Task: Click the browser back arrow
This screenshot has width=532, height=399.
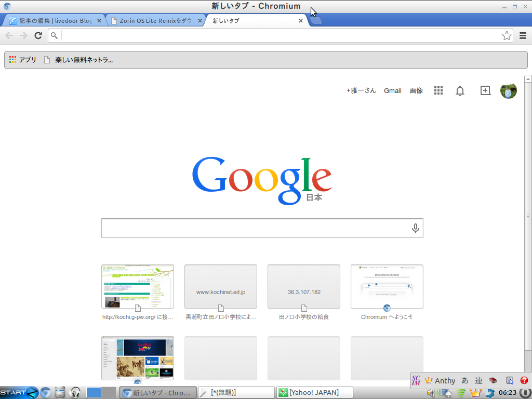Action: pos(9,36)
